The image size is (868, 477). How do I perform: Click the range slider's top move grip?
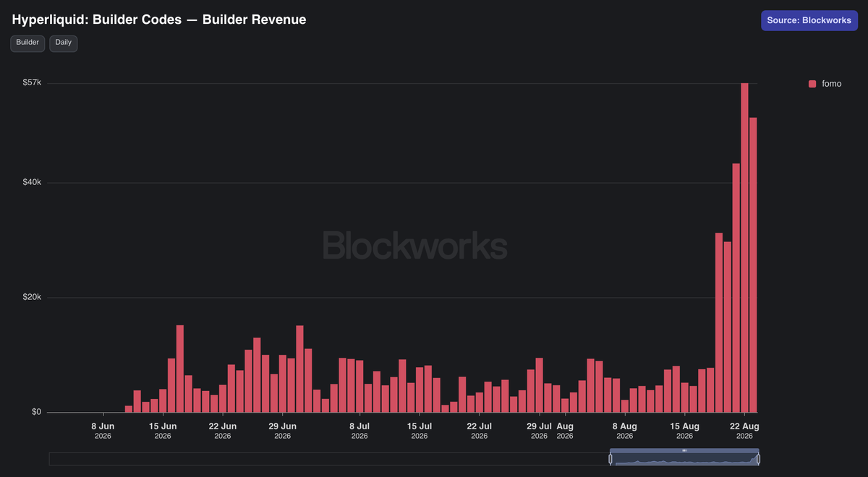pos(684,450)
